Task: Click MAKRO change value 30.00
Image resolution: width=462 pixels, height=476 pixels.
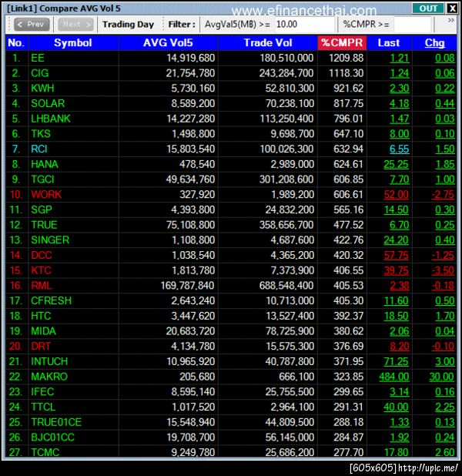Action: pyautogui.click(x=442, y=377)
